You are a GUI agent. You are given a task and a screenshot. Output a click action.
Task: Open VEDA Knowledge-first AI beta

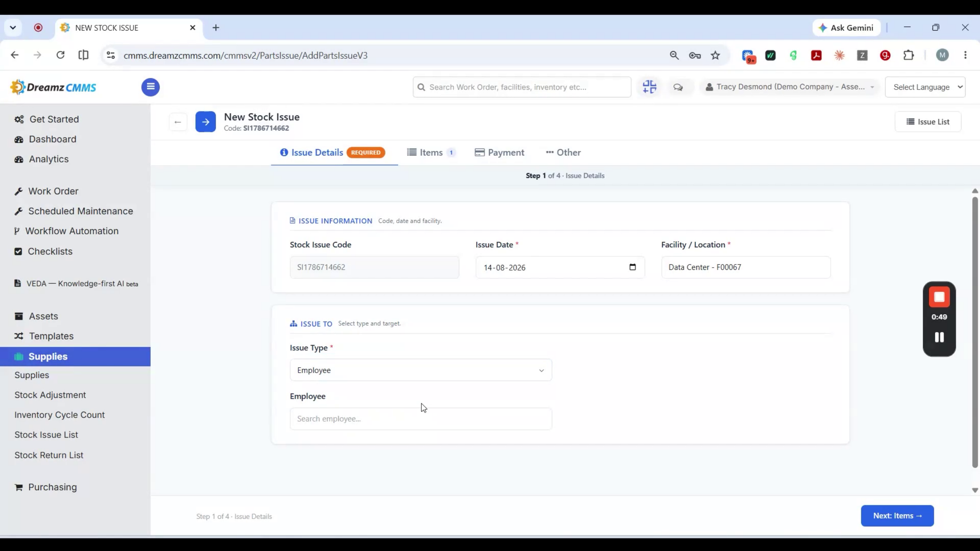[76, 284]
